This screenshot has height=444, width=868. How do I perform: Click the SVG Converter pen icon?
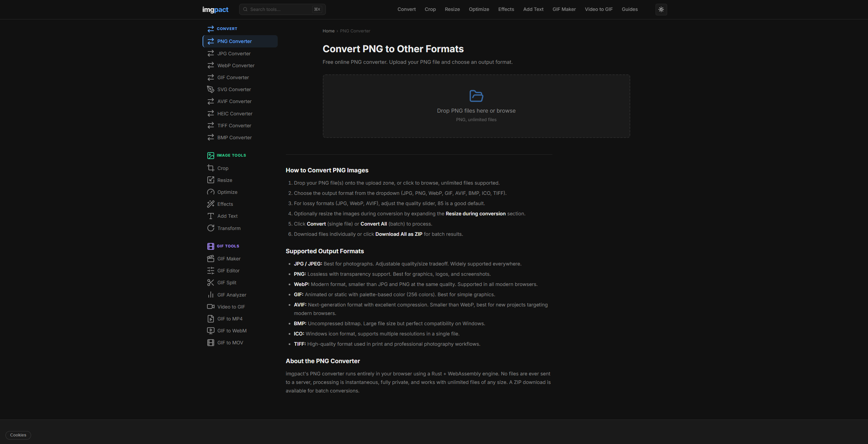(x=211, y=89)
